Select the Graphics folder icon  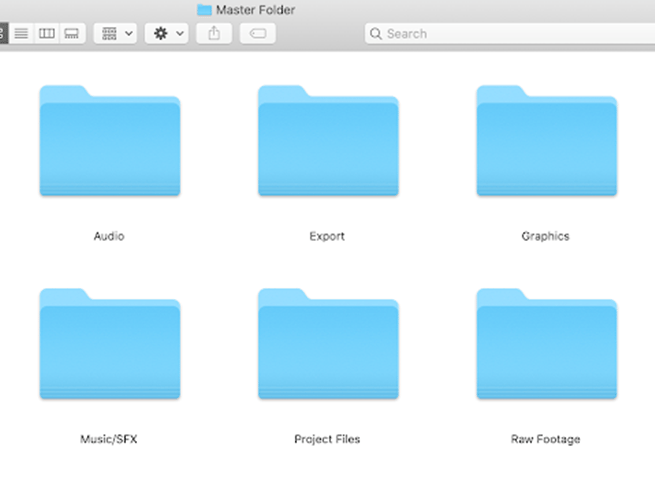point(547,141)
